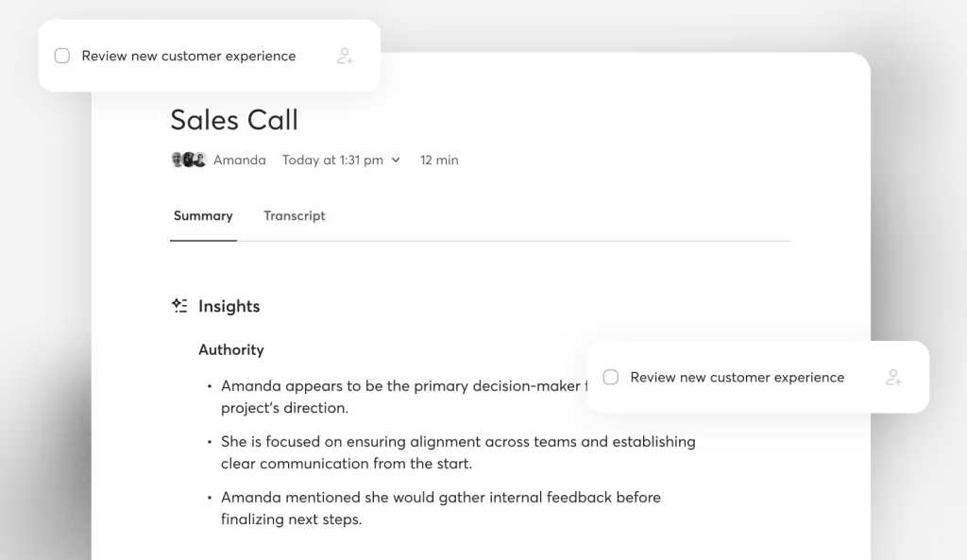Expand the Authority insights section
The height and width of the screenshot is (560, 967).
click(x=231, y=349)
